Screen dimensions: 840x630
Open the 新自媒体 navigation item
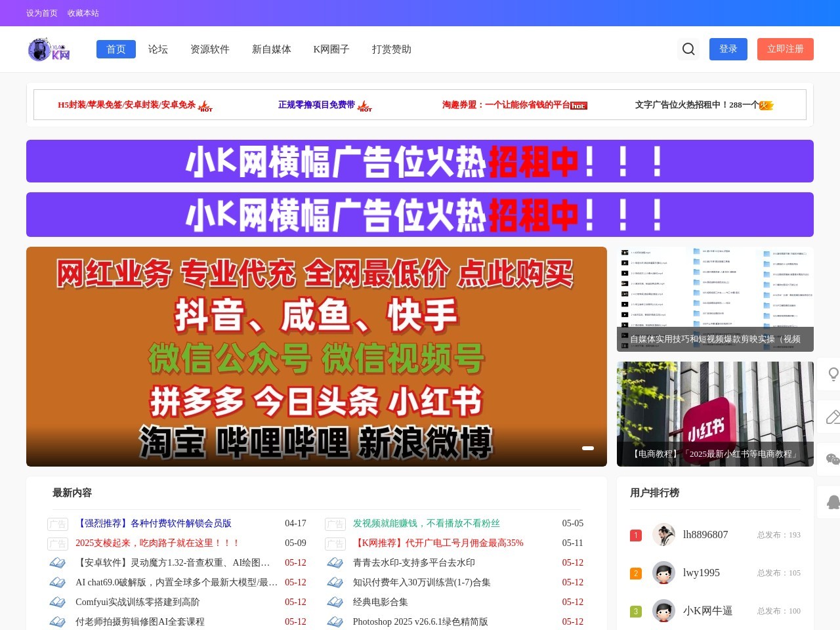(x=272, y=49)
